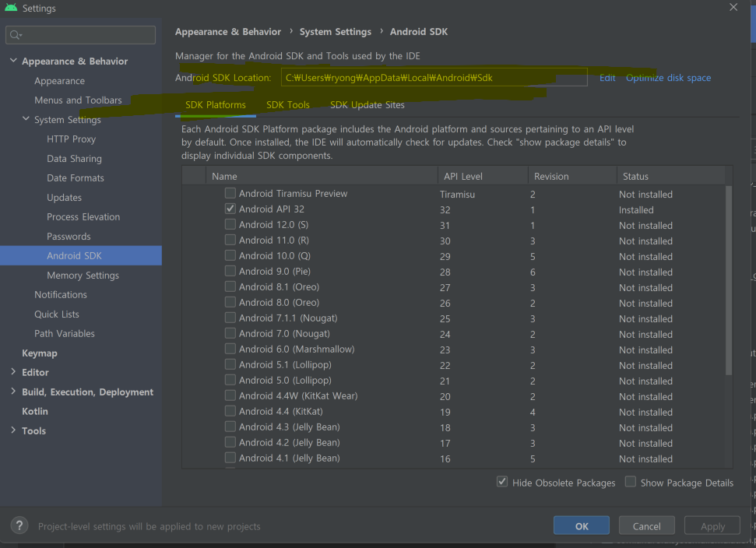The width and height of the screenshot is (756, 548).
Task: Open Quick Lists settings
Action: pos(56,314)
